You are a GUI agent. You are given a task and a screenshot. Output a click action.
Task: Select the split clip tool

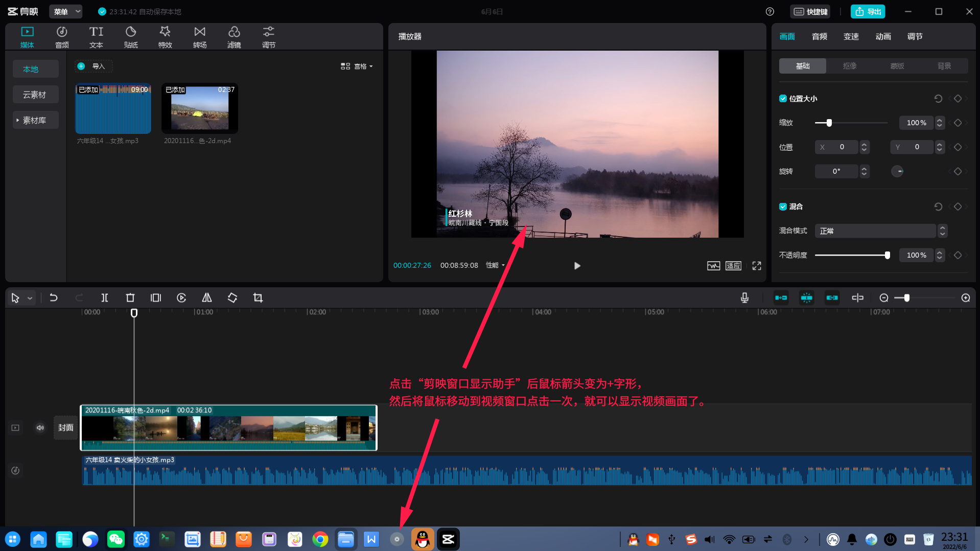[104, 297]
